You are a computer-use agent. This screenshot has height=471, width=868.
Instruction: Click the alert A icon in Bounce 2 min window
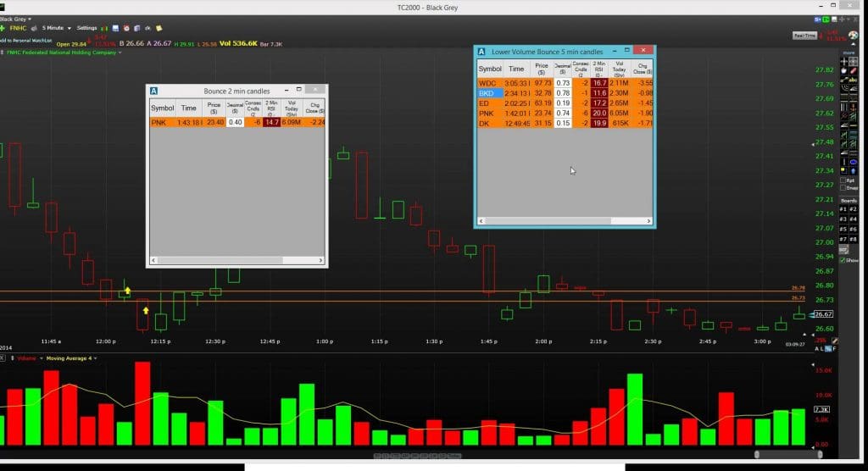(153, 91)
